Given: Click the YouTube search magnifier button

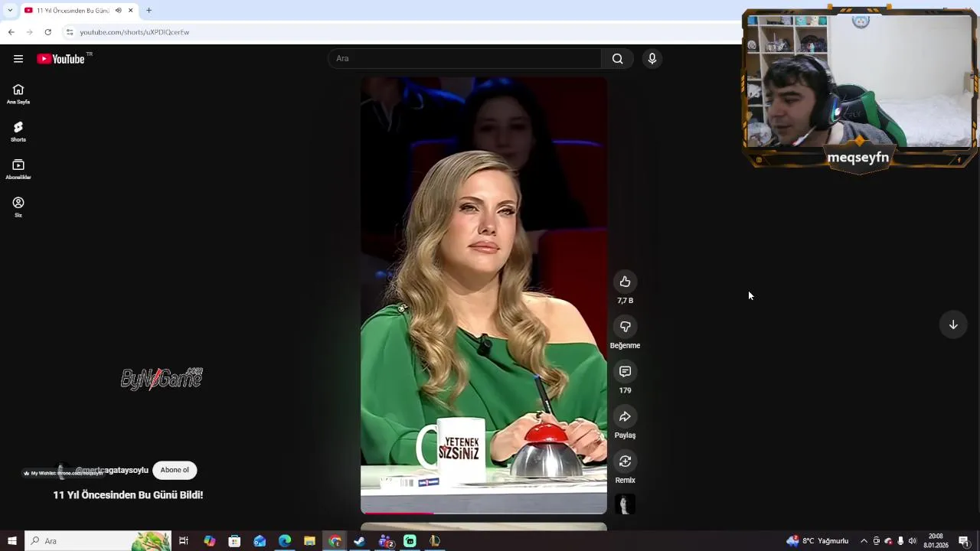Looking at the screenshot, I should 618,59.
